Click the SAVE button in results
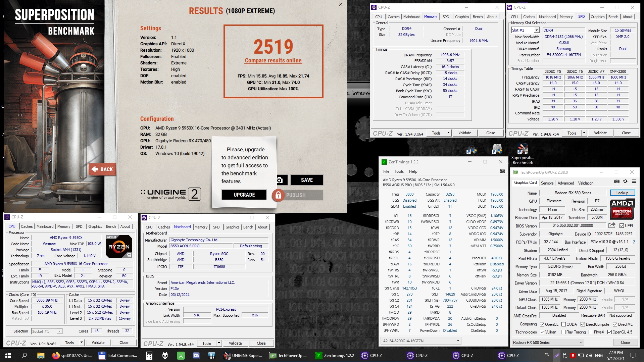Screen dimensions: 644x362 (x=307, y=180)
